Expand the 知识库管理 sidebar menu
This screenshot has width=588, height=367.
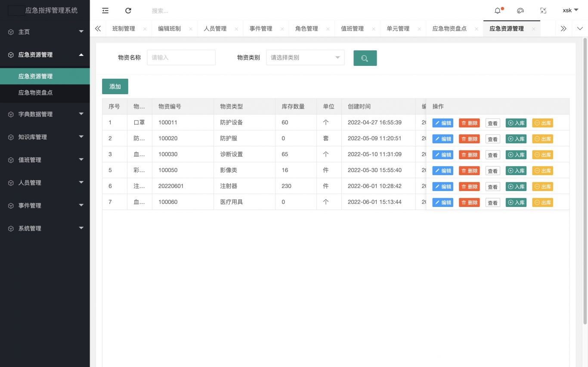pos(45,137)
